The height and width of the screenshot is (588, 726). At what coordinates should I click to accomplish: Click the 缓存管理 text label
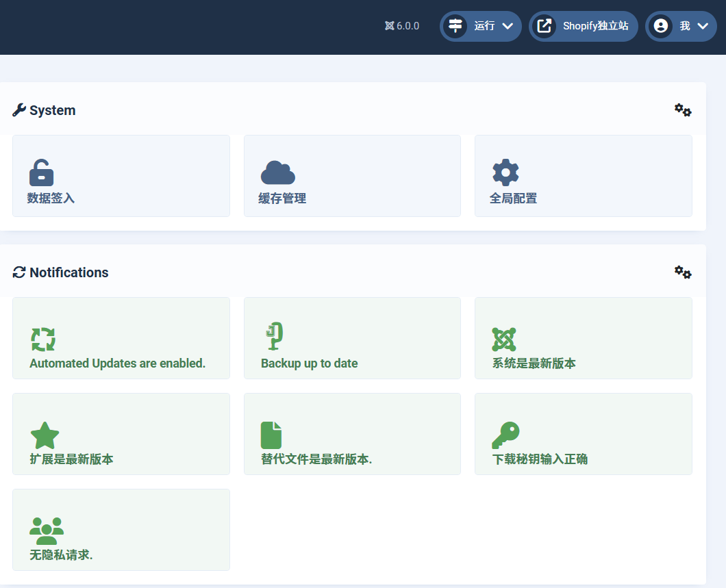click(281, 199)
